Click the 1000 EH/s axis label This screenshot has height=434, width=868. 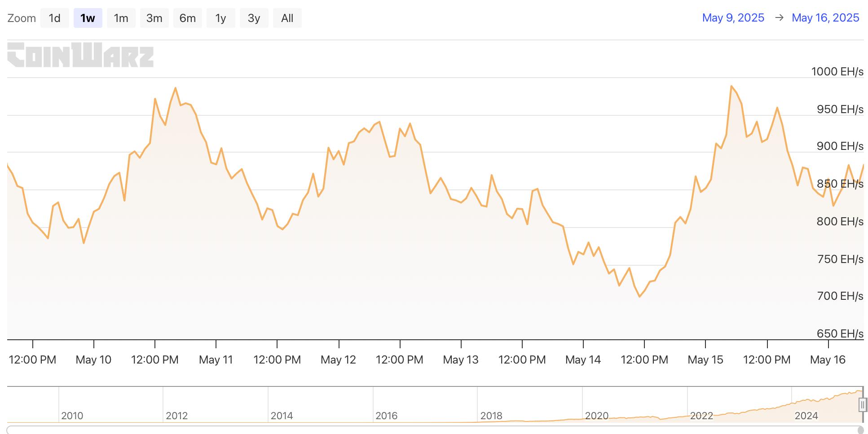tap(837, 71)
